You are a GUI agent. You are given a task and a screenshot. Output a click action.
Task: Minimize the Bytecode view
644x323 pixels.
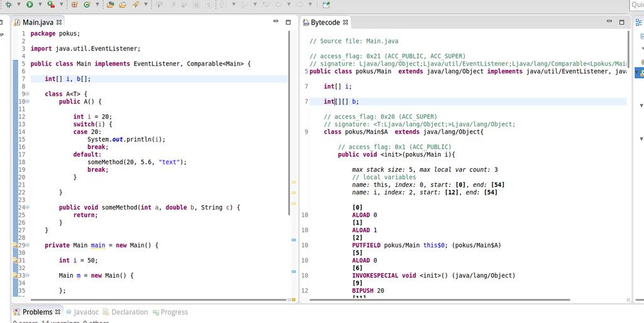pos(609,21)
